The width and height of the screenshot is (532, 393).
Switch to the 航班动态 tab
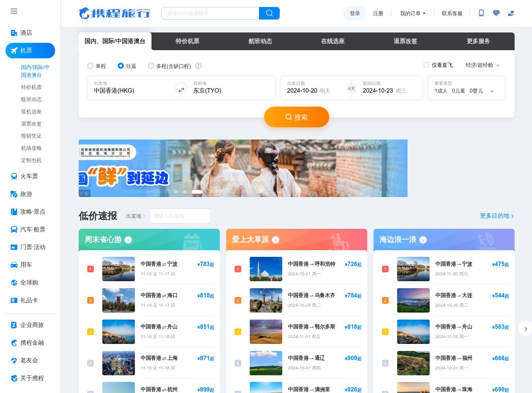[260, 41]
